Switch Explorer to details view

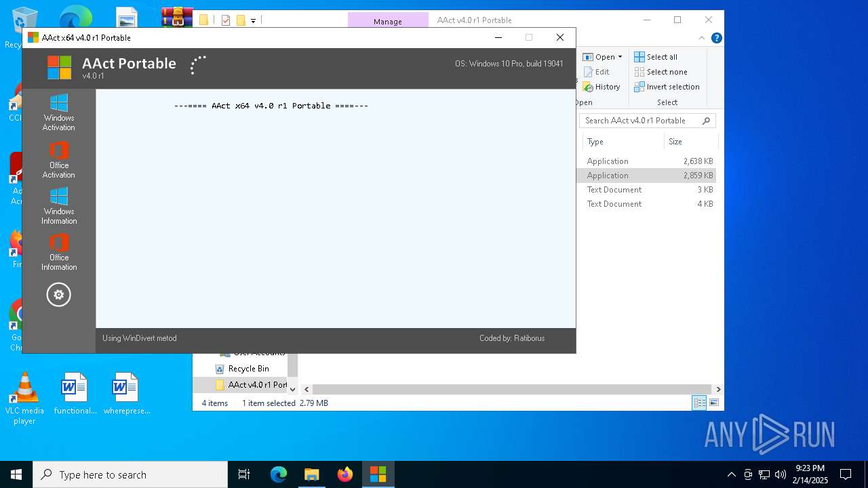click(x=699, y=403)
